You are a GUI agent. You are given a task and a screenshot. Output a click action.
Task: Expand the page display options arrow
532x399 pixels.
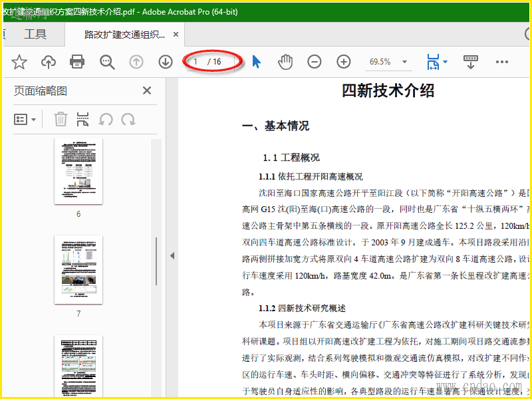tap(445, 62)
